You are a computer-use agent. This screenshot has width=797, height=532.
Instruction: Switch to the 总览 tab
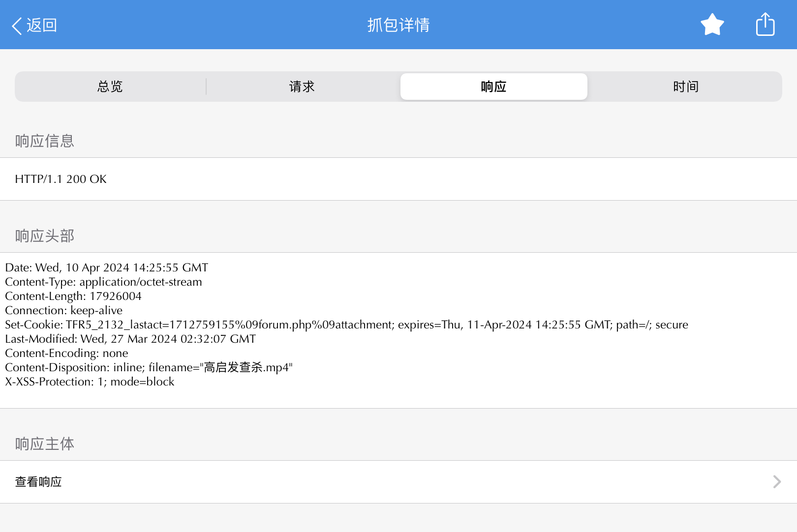(110, 87)
